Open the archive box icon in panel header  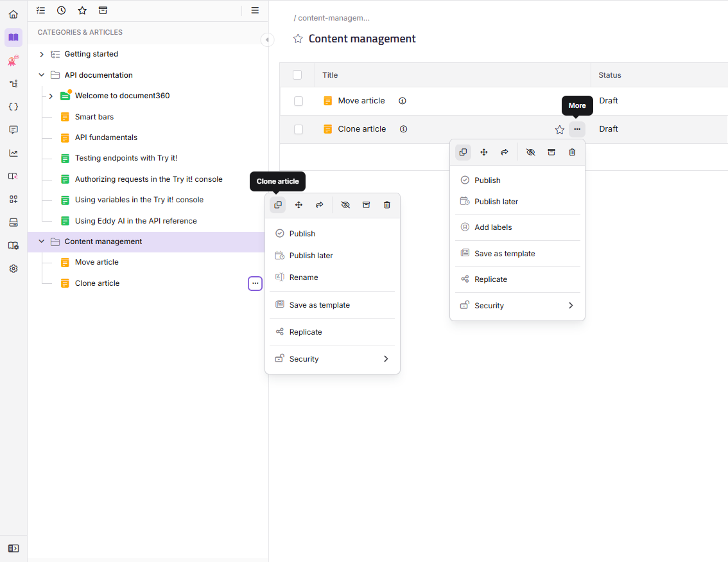[103, 10]
